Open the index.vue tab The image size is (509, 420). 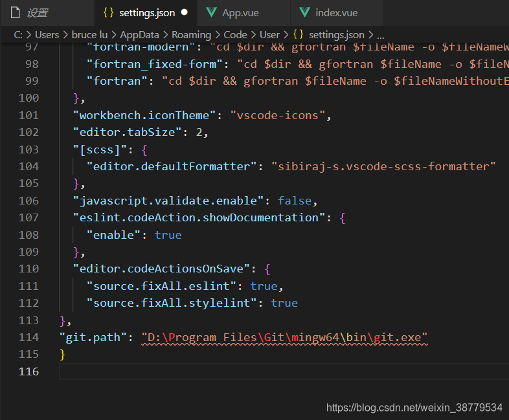click(337, 13)
